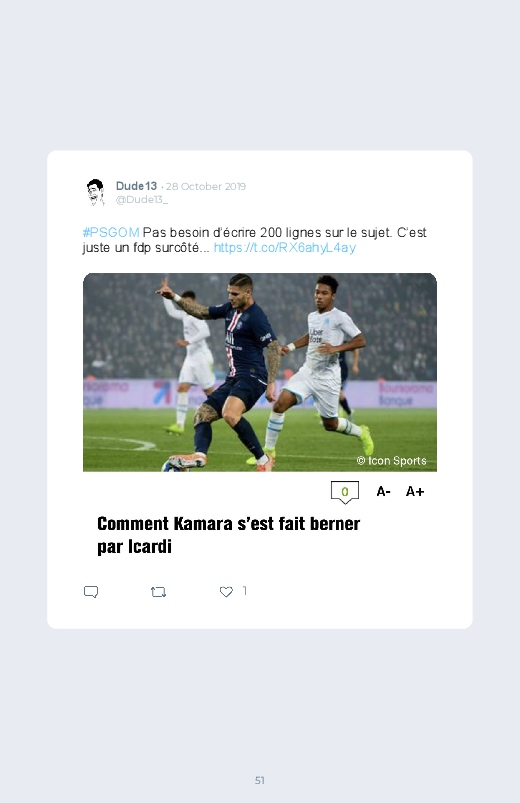The image size is (520, 803).
Task: Click the comment count bubble showing 0
Action: (345, 492)
